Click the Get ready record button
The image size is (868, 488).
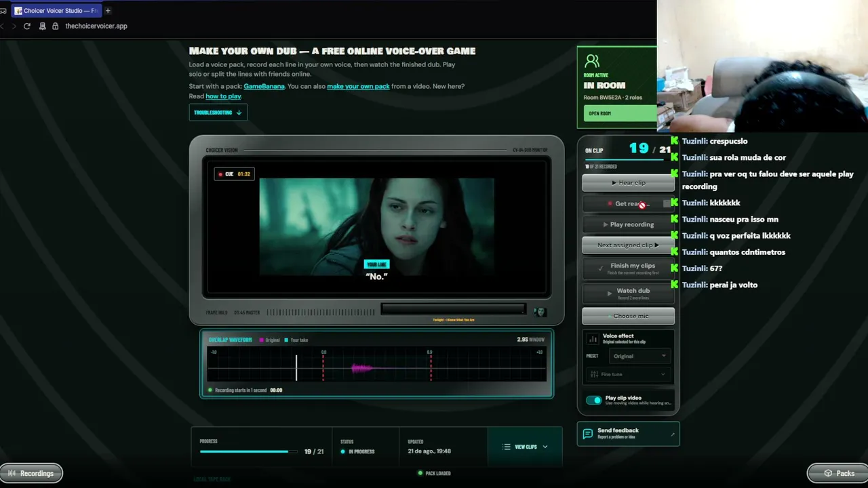[628, 203]
